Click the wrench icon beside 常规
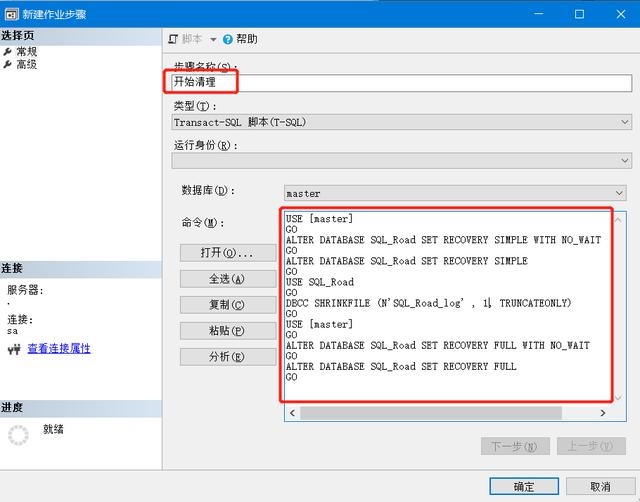This screenshot has width=640, height=502. click(x=7, y=51)
